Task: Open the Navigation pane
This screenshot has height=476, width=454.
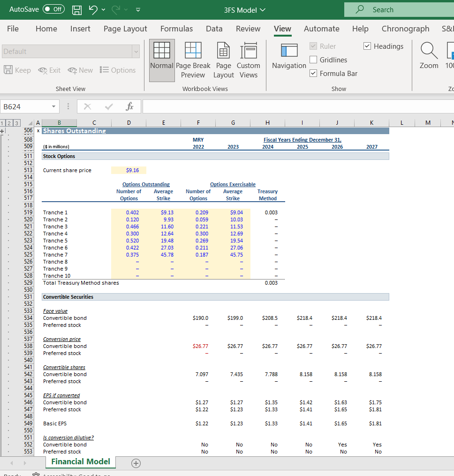Action: pyautogui.click(x=289, y=57)
